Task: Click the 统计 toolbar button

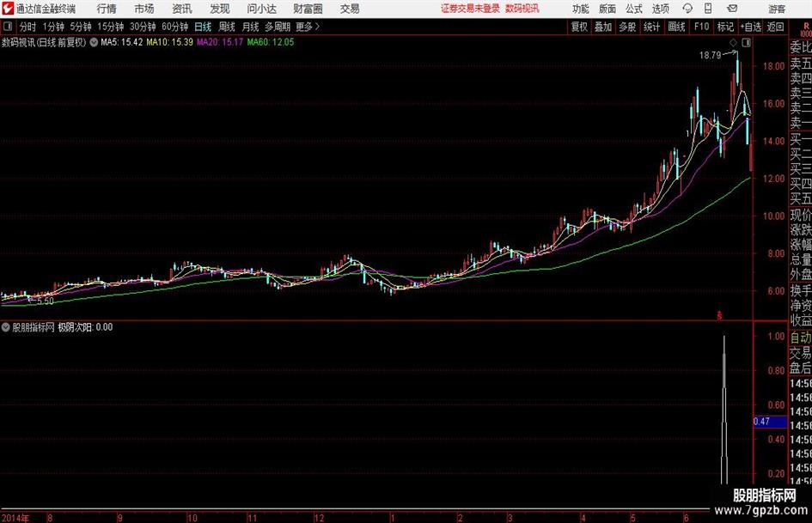Action: [x=651, y=27]
